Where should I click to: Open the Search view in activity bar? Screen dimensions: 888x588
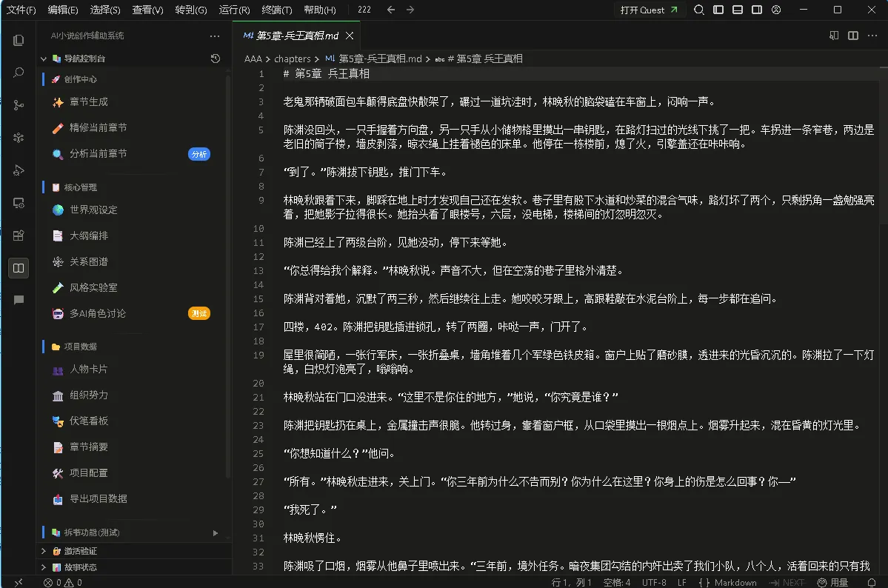19,73
